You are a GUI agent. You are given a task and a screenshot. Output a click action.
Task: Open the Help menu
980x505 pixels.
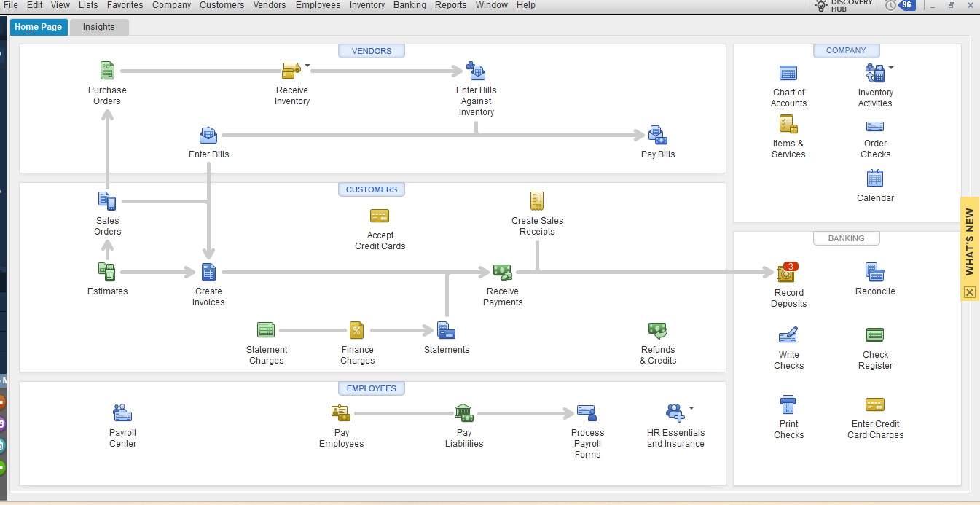525,5
